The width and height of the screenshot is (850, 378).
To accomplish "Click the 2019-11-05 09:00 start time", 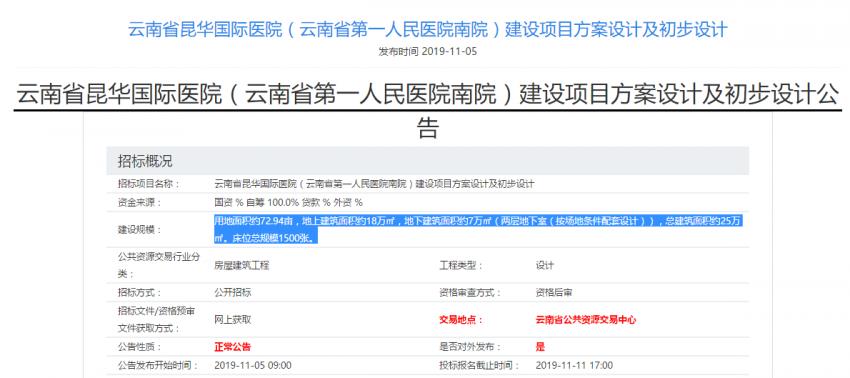I will [253, 366].
